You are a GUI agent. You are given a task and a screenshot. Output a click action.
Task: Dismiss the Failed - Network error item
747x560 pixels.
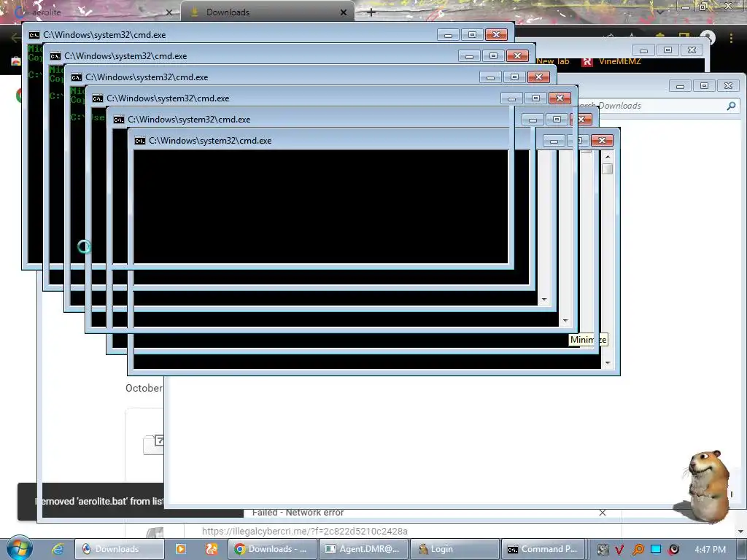[602, 513]
